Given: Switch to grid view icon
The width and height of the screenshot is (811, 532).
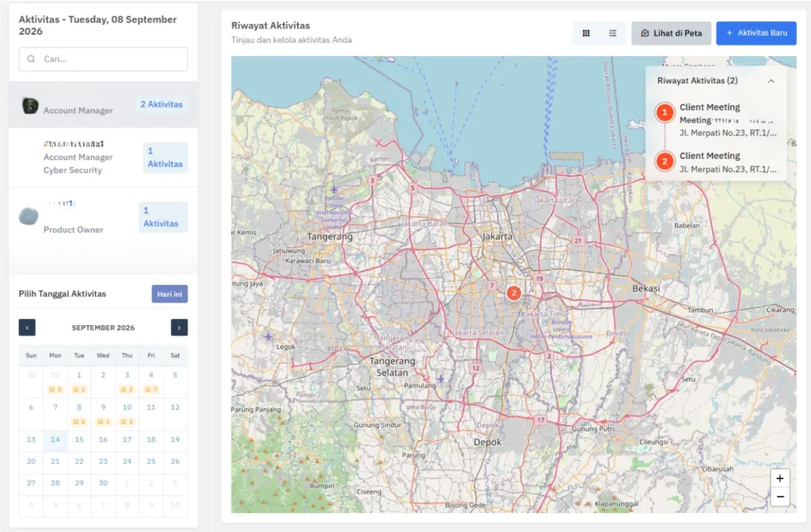Looking at the screenshot, I should pyautogui.click(x=586, y=33).
